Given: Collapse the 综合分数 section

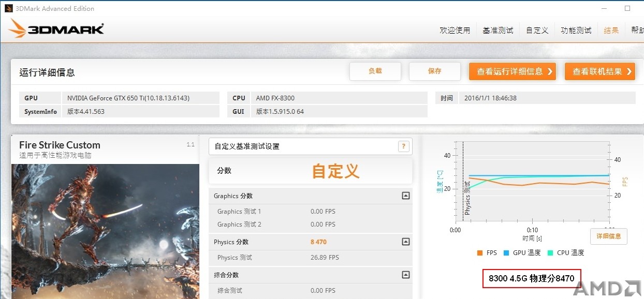Looking at the screenshot, I should pyautogui.click(x=406, y=275).
